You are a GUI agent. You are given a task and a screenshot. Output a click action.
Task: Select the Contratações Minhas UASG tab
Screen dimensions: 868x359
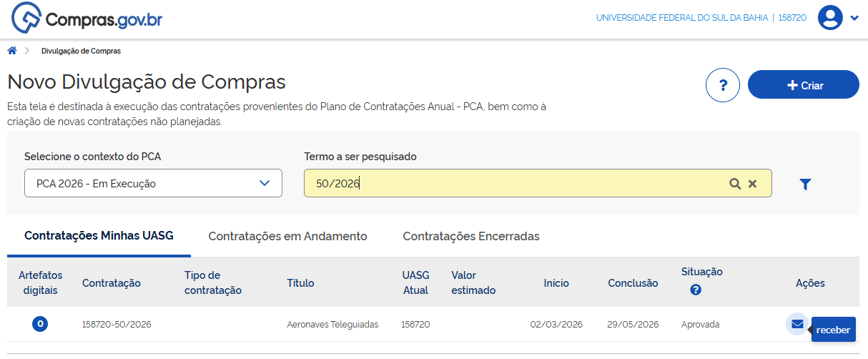click(99, 235)
